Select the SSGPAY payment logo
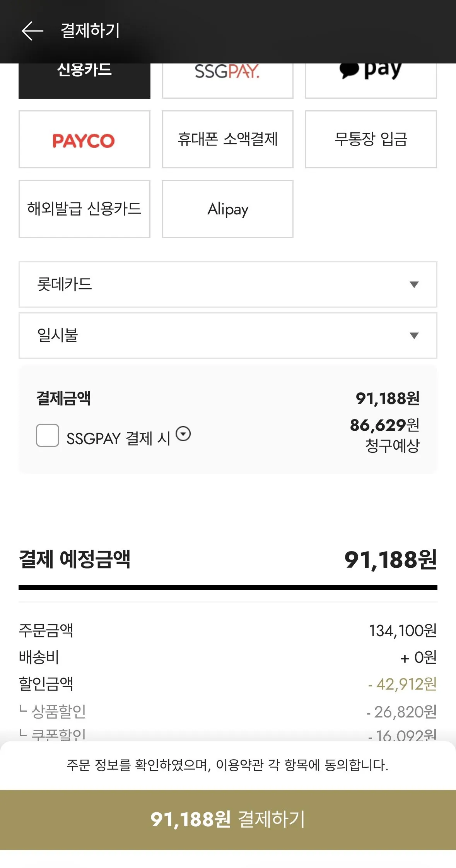Viewport: 456px width, 868px height. tap(227, 74)
